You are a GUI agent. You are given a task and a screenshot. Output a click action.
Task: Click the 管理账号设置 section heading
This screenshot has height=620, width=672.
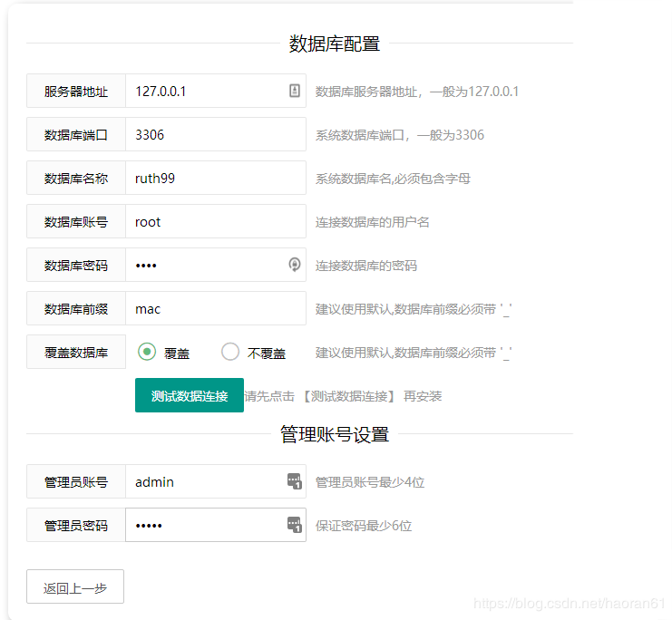334,434
